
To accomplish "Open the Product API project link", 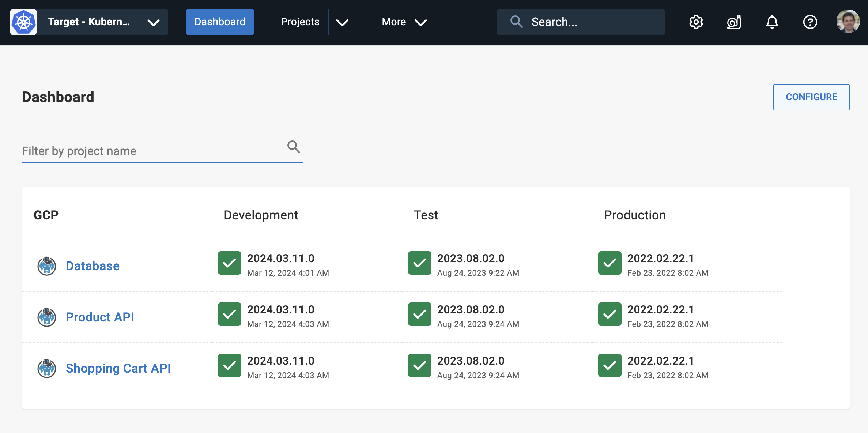I will pos(100,317).
